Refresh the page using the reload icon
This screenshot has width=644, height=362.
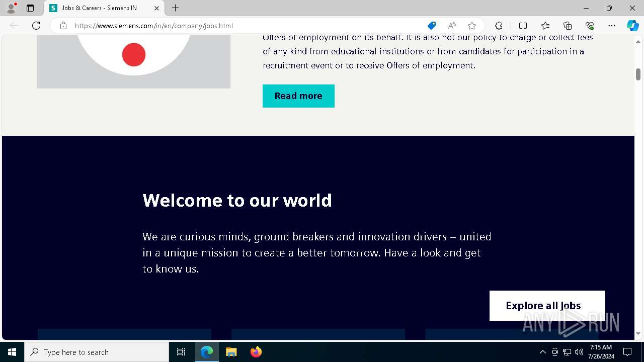click(x=36, y=26)
